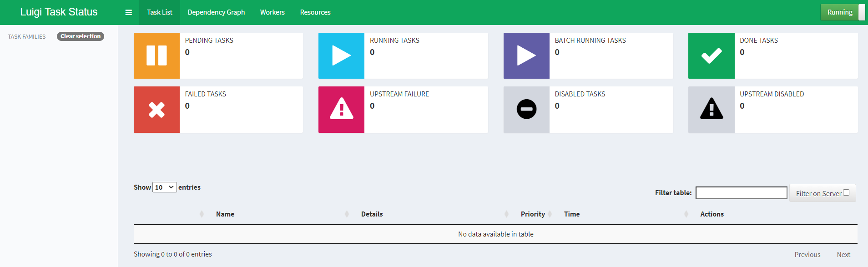Click the Priority column header
868x267 pixels.
[533, 214]
